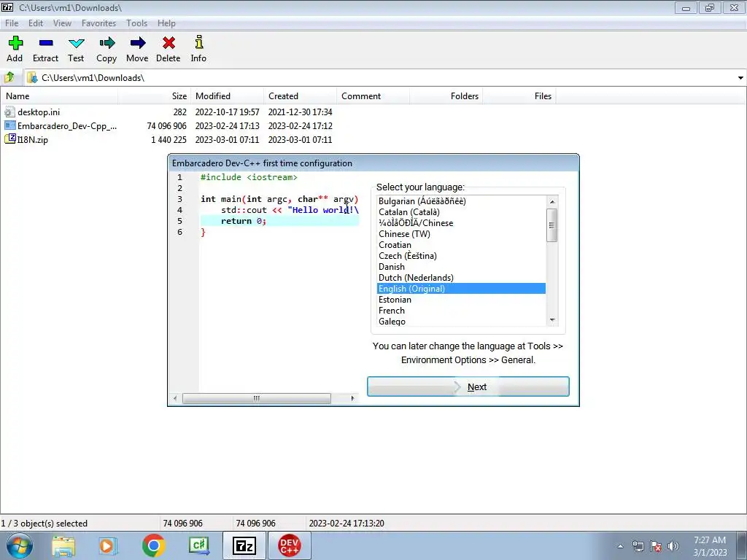Select English (Original) language
This screenshot has width=747, height=560.
click(x=461, y=289)
